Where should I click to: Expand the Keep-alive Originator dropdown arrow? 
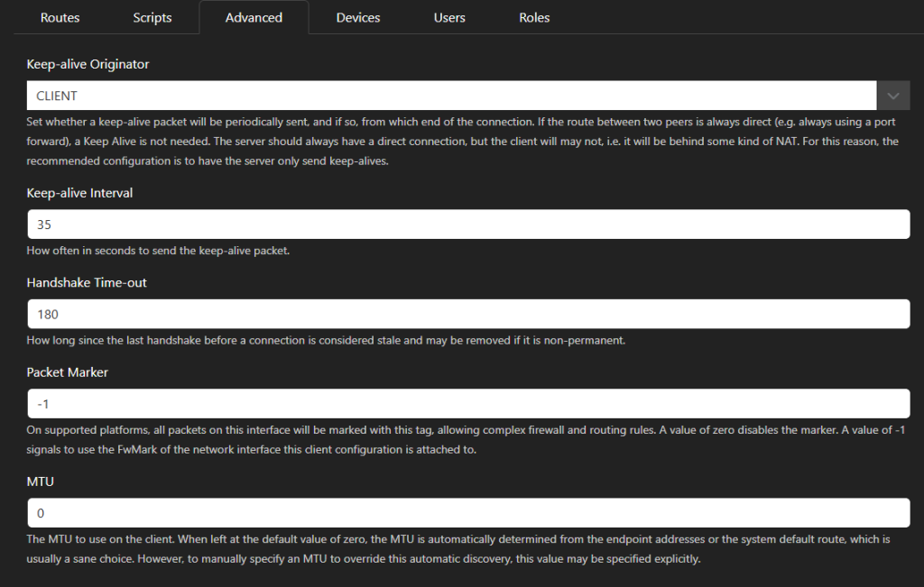pyautogui.click(x=893, y=96)
